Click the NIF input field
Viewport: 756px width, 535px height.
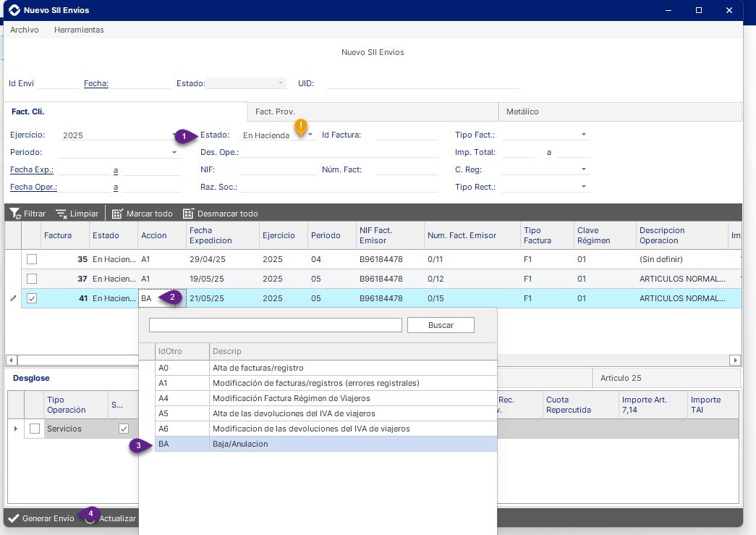click(x=278, y=169)
